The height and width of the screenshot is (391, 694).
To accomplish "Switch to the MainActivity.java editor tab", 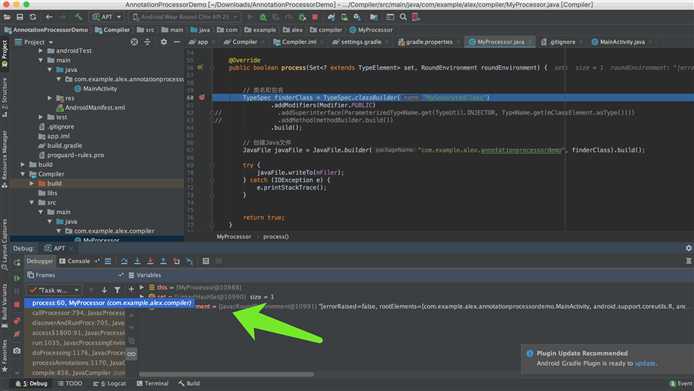I will pos(618,42).
